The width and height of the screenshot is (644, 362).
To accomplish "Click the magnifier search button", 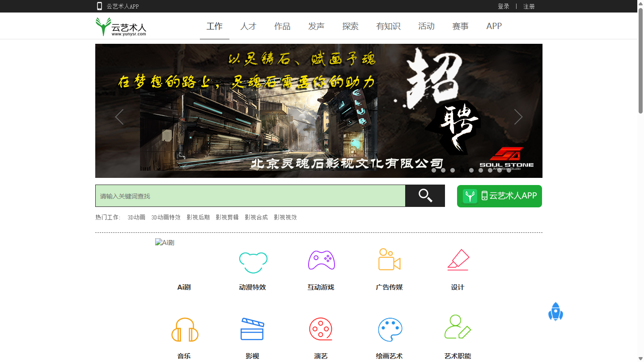I will click(x=425, y=196).
